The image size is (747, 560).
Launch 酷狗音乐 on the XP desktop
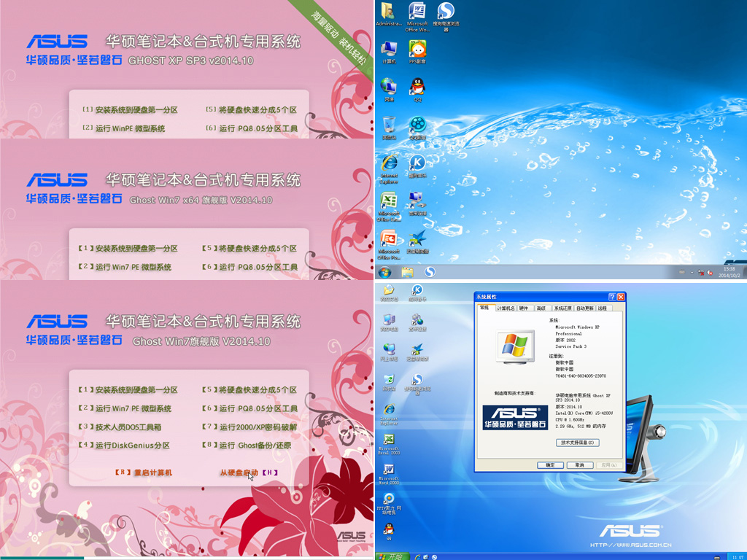417,293
